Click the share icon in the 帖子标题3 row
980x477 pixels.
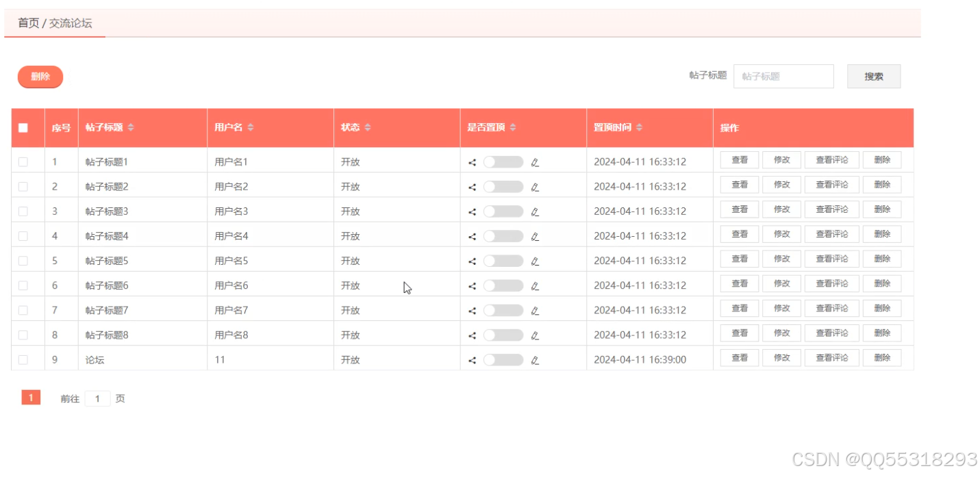coord(472,211)
